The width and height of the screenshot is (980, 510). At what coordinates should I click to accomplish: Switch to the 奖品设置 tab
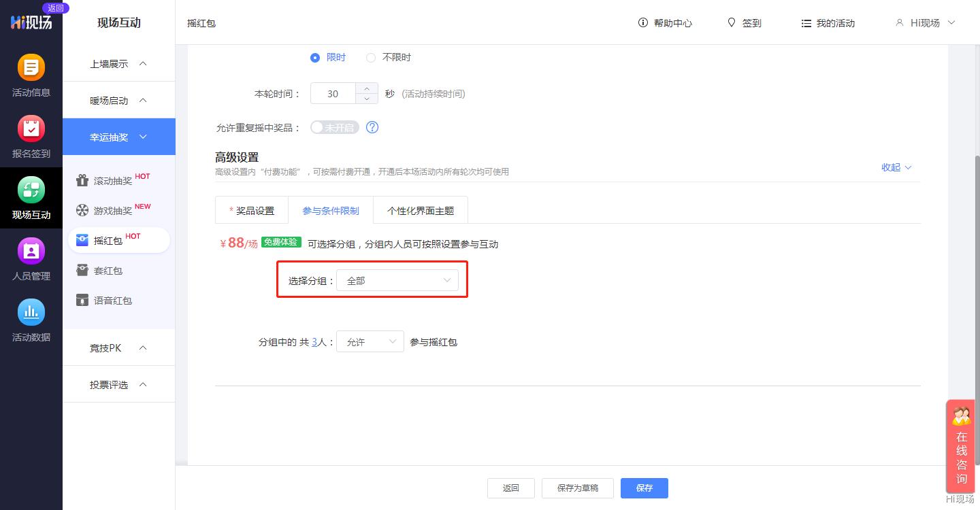pos(252,210)
